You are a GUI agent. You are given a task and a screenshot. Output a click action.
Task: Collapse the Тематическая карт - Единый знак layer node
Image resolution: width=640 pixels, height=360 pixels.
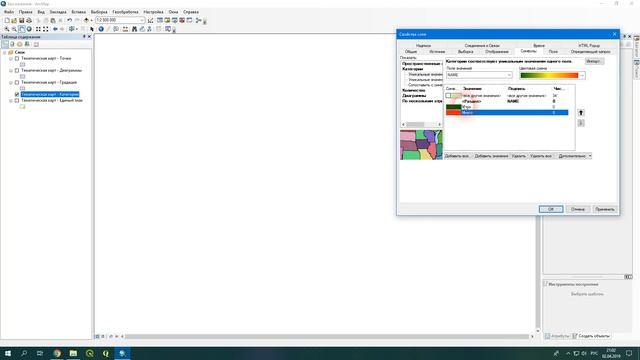click(x=11, y=100)
